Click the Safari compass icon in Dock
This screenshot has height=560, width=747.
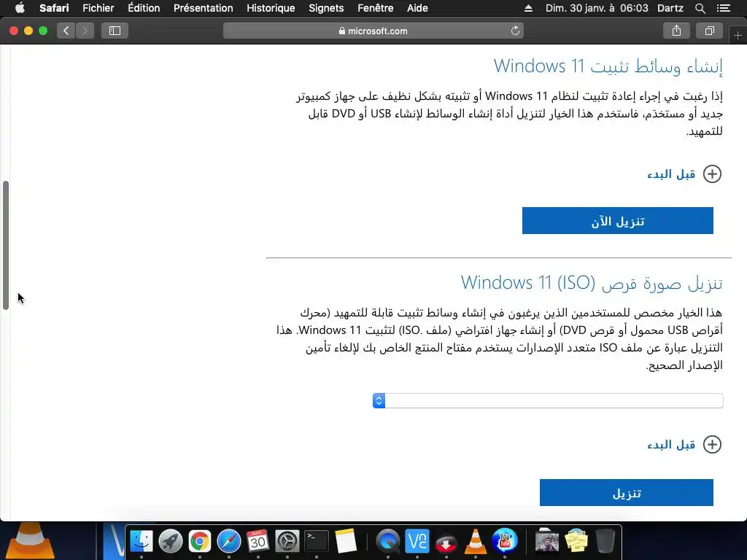pos(228,541)
